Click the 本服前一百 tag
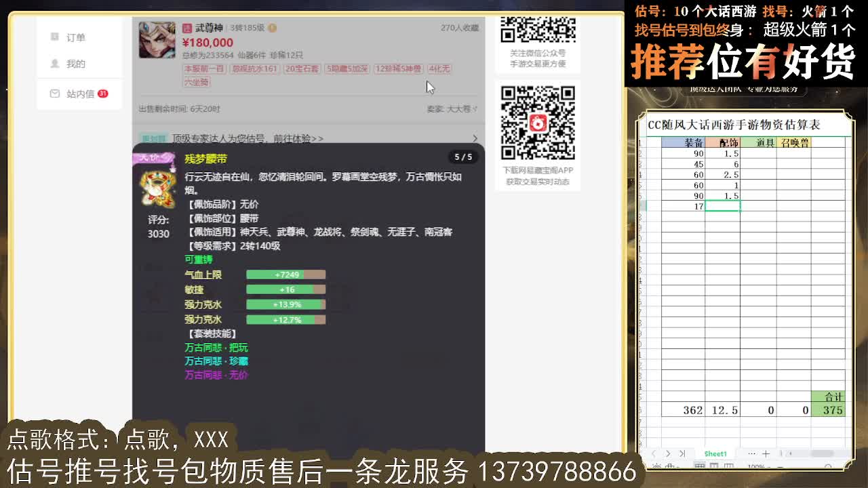 (204, 68)
